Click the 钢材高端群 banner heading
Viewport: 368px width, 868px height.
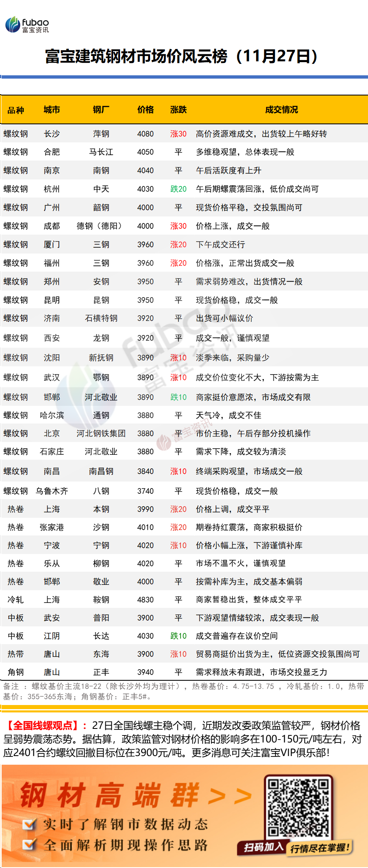(x=109, y=795)
